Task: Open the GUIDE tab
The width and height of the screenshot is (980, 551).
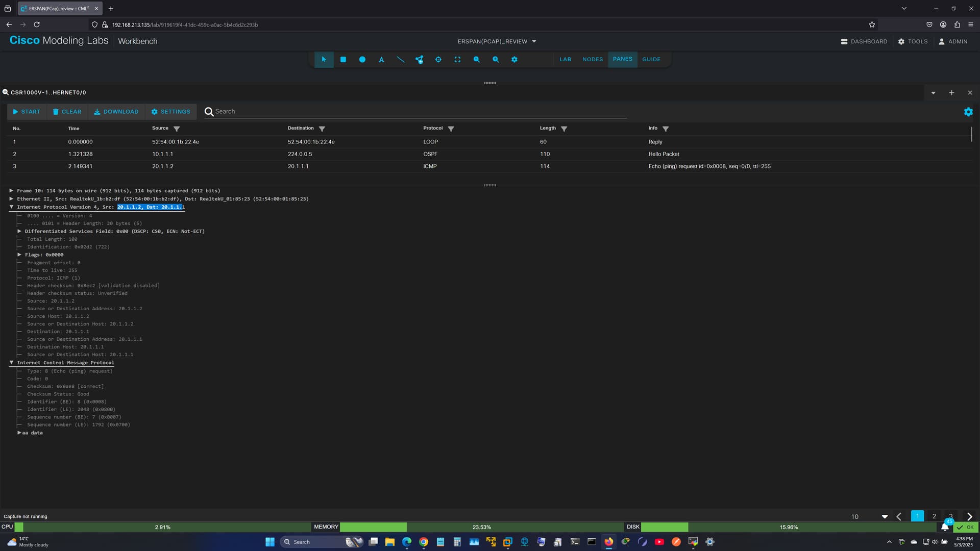Action: [651, 59]
